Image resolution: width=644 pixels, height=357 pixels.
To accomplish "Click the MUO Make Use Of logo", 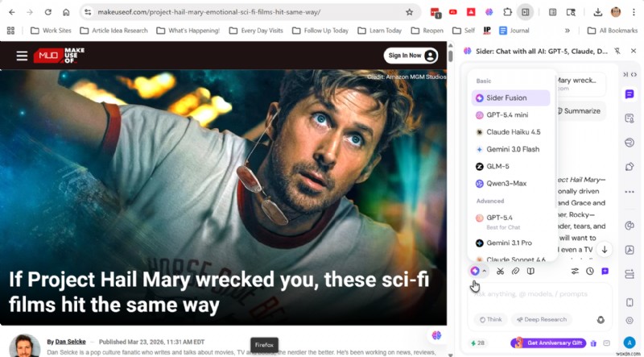I will (x=59, y=55).
